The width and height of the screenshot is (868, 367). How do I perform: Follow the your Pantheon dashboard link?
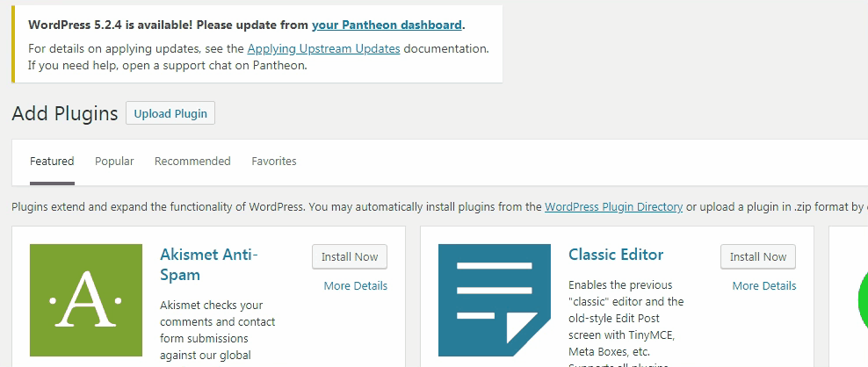[387, 25]
